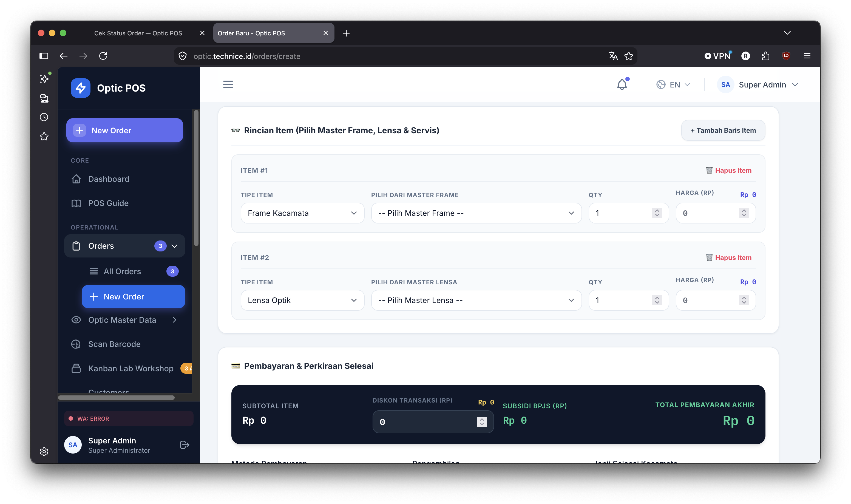Open the Tipe Item dropdown showing Lensa Optik
851x504 pixels.
(302, 300)
